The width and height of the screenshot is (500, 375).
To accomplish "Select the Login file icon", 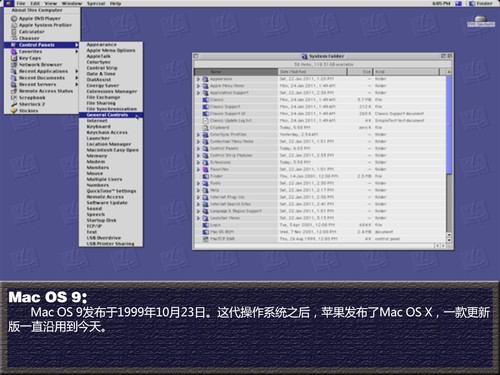I will point(206,225).
